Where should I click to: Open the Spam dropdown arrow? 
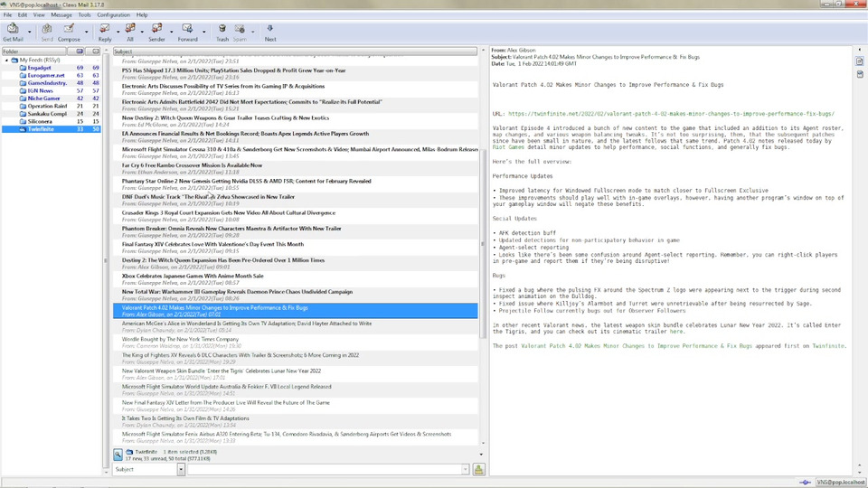click(x=253, y=33)
